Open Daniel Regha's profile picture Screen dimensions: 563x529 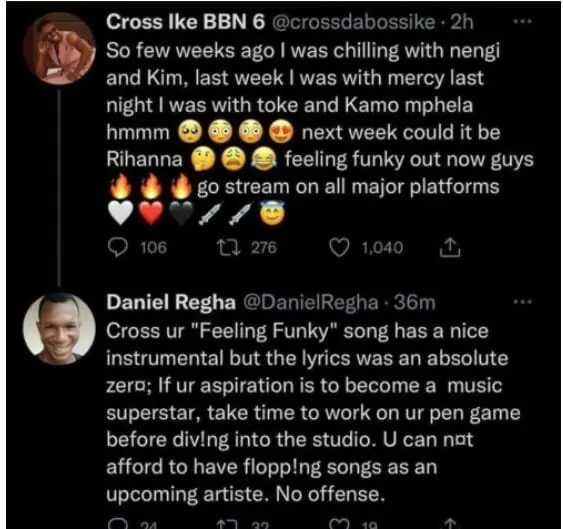point(59,329)
